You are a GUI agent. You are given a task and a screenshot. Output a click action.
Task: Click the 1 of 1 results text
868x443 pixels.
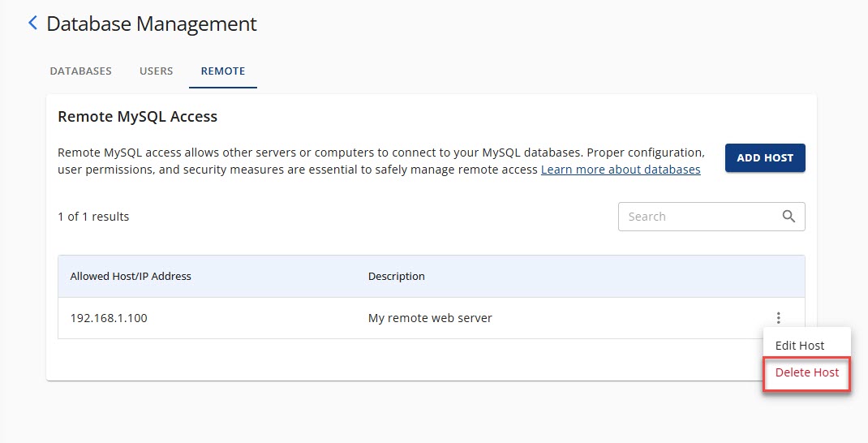93,217
